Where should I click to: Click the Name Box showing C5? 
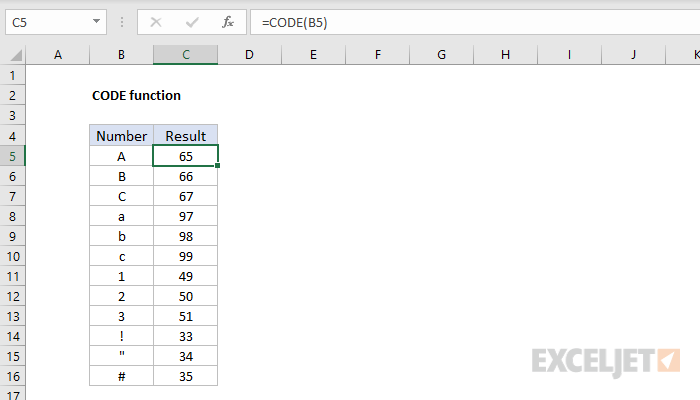(48, 21)
